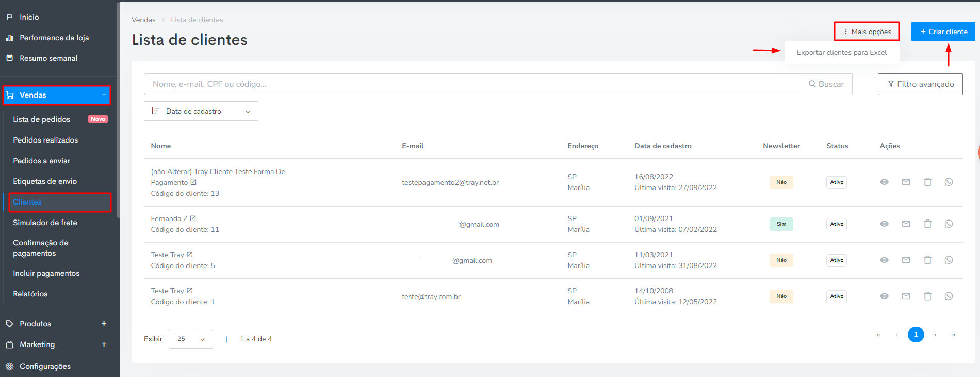Click the WhatsApp icon for Fernanda Z
980x377 pixels.
(949, 224)
